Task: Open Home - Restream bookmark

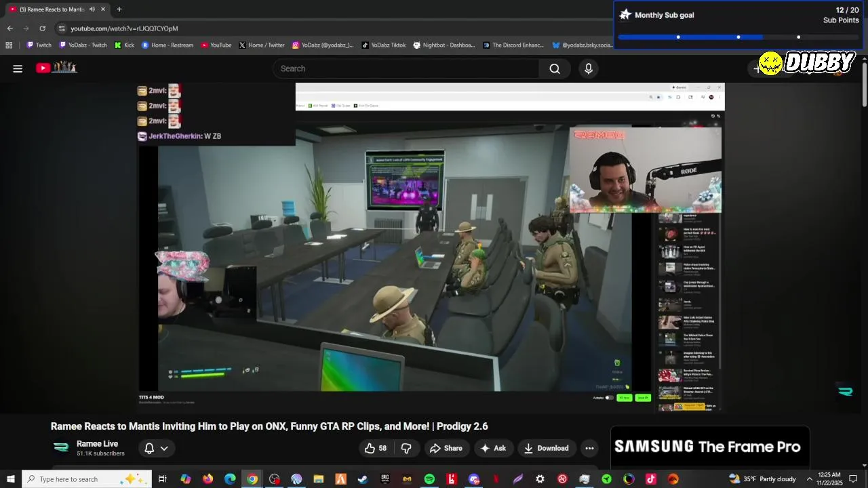Action: (167, 45)
